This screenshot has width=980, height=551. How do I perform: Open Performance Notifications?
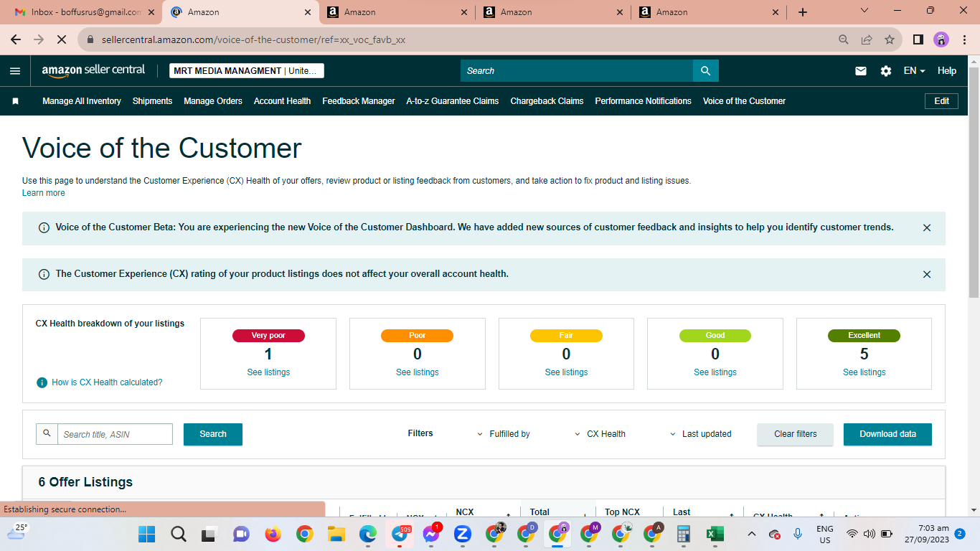(x=643, y=101)
